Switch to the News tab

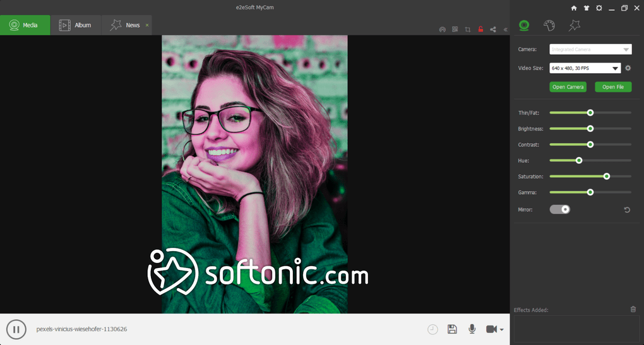pyautogui.click(x=126, y=25)
